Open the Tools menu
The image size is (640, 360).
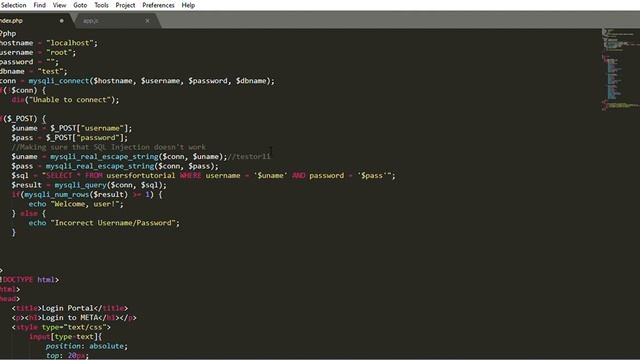click(101, 5)
